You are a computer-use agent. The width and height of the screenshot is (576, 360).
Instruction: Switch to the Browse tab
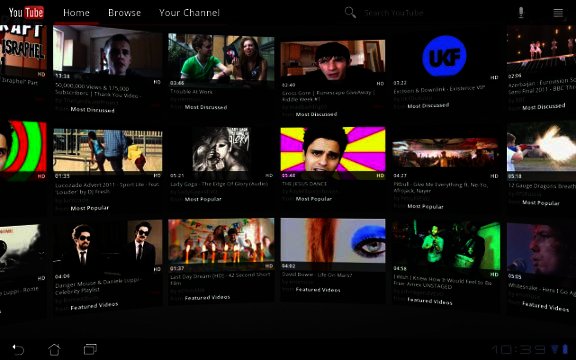point(125,13)
